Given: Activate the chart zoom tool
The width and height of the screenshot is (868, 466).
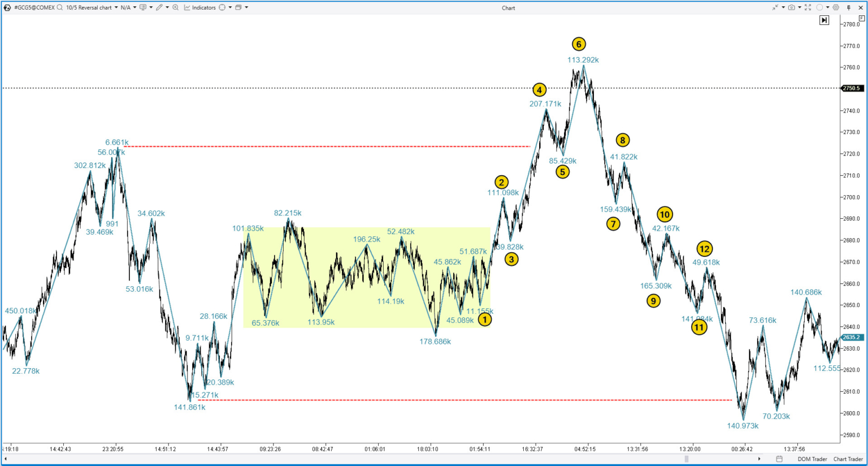Looking at the screenshot, I should (176, 7).
